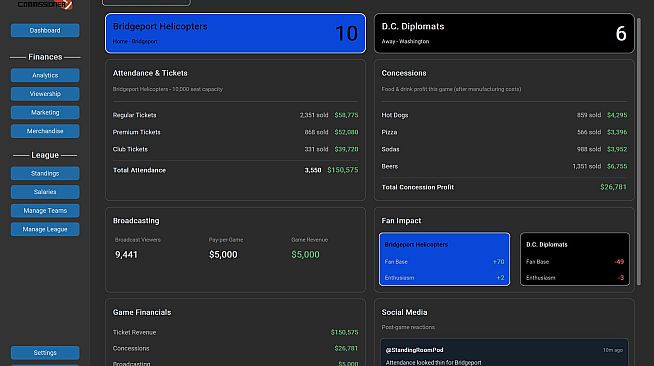Click Total Attendance value $150,575
This screenshot has height=366, width=654.
click(x=342, y=170)
